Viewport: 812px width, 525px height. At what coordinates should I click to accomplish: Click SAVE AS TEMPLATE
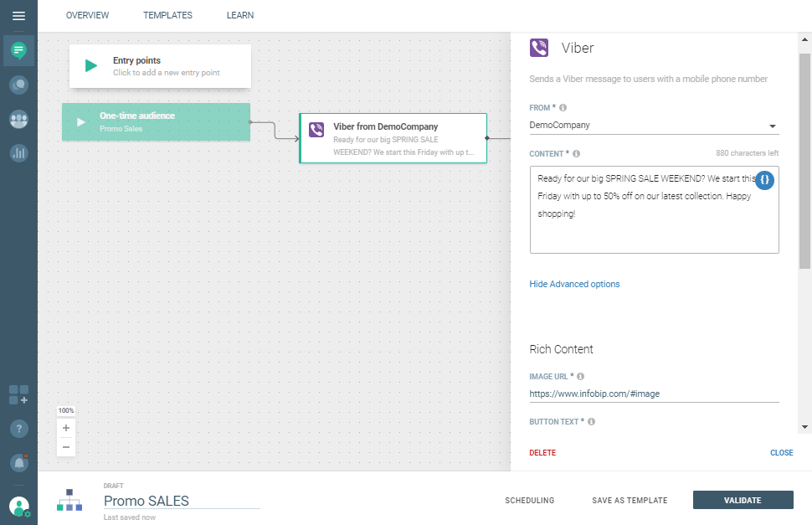(630, 500)
